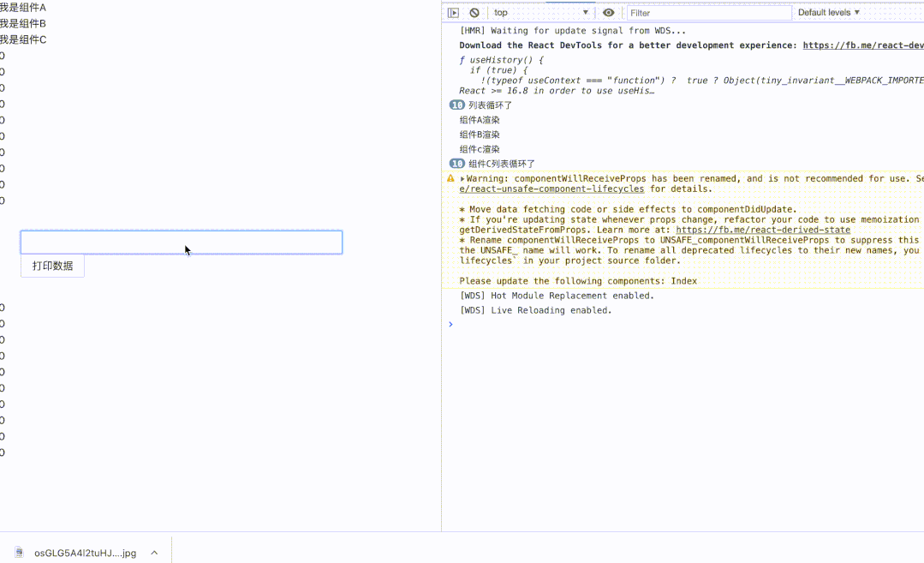Image resolution: width=924 pixels, height=563 pixels.
Task: Open the downloaded osGLG5A4l2tuHJ jpg file
Action: [x=85, y=553]
